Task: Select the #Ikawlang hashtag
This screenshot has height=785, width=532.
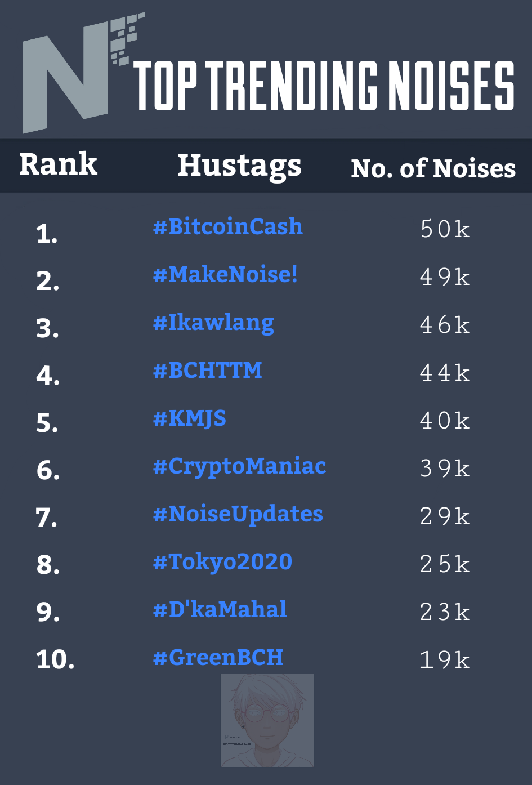Action: (x=214, y=323)
